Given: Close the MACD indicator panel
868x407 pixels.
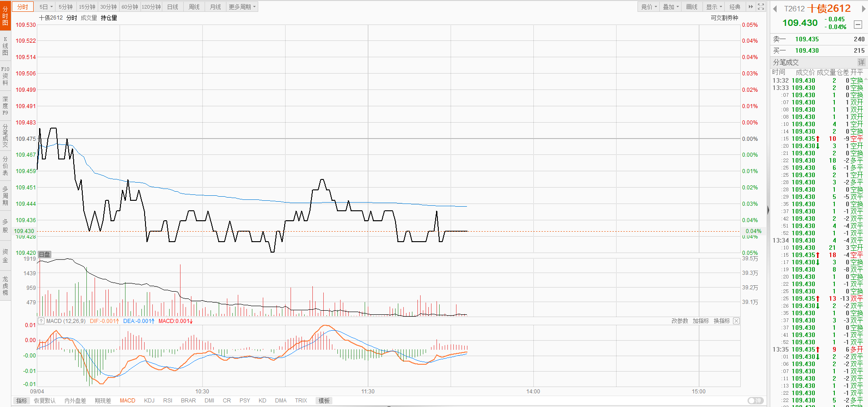Looking at the screenshot, I should [736, 321].
